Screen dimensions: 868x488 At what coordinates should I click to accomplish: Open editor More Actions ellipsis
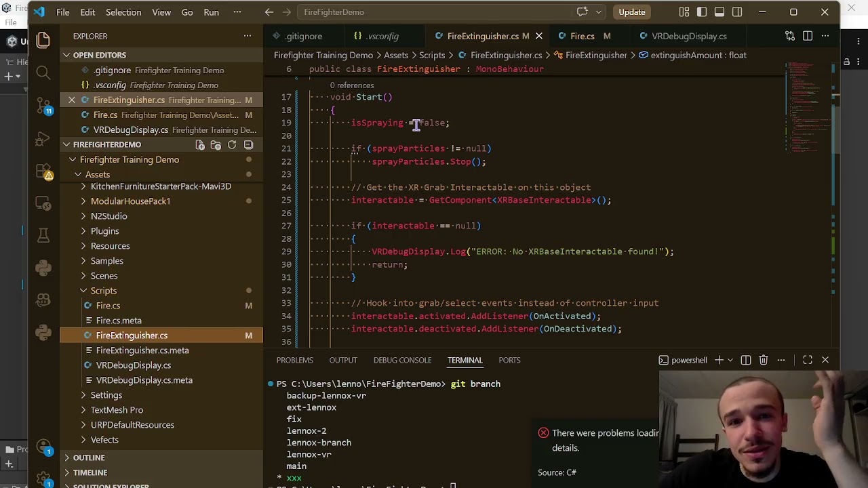click(825, 36)
